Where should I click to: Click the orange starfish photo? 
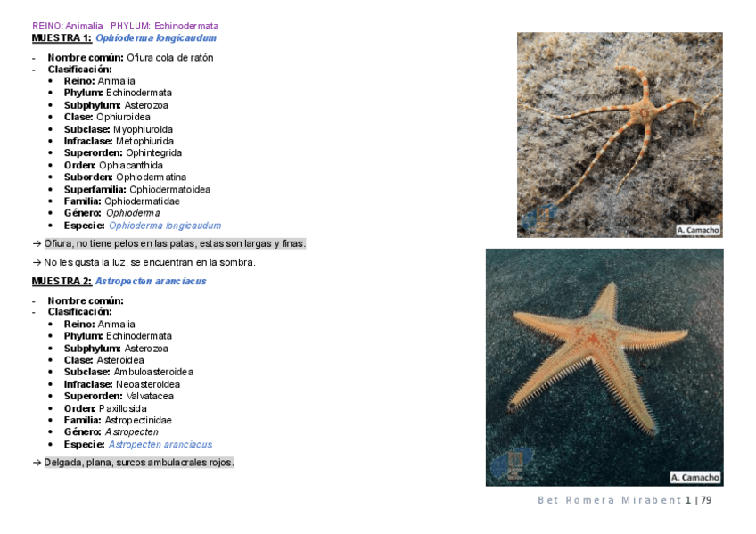(x=604, y=367)
